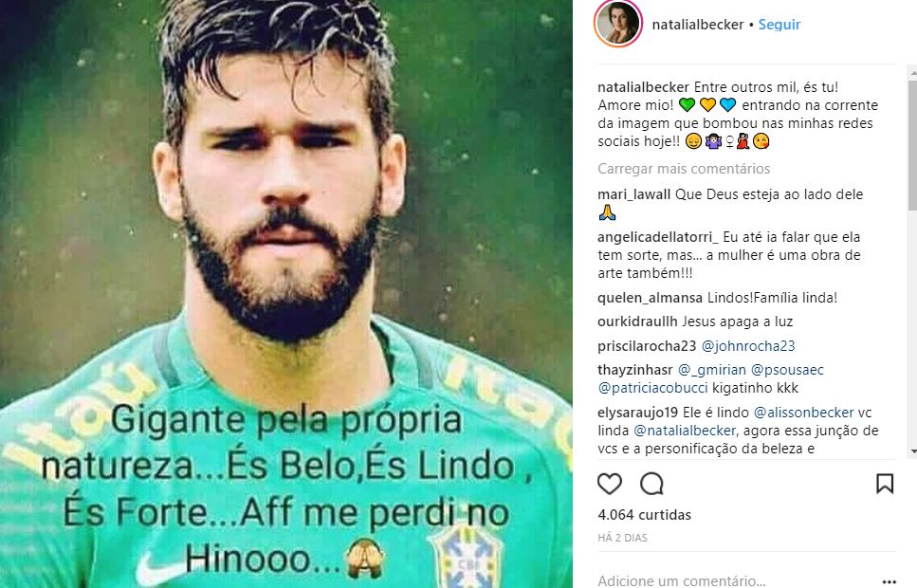Open the @johnrocha23 mention

(x=748, y=346)
